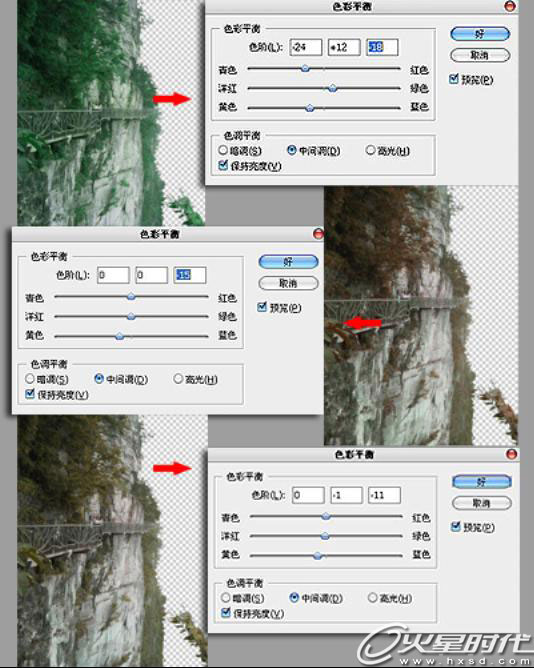This screenshot has height=668, width=534.
Task: Toggle 保持亮度 checkbox in the -24 +12 -18 dialog
Action: [x=223, y=165]
